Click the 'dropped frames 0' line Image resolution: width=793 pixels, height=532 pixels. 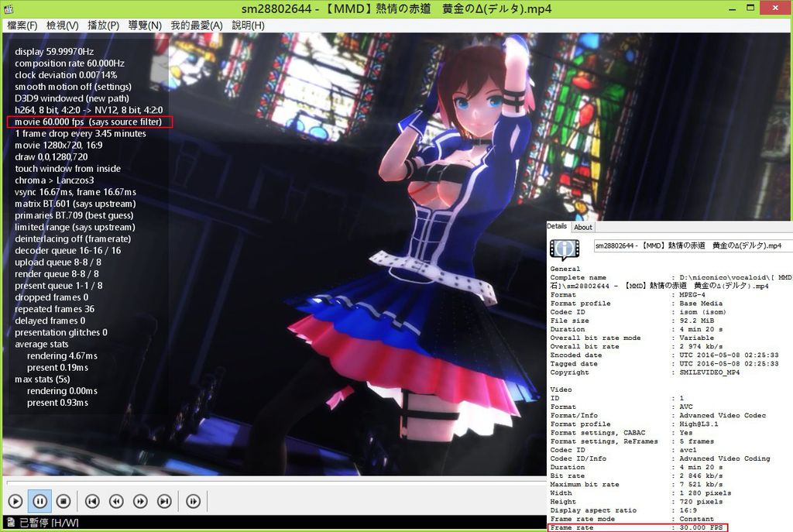(x=51, y=297)
